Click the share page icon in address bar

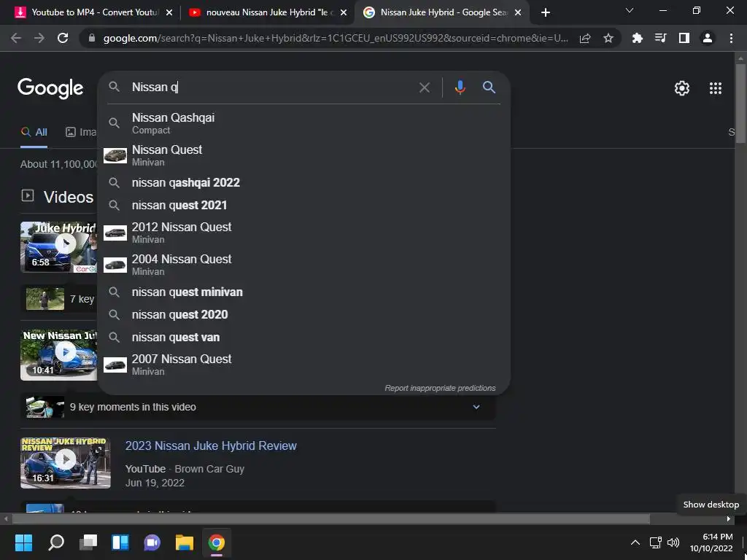[585, 38]
